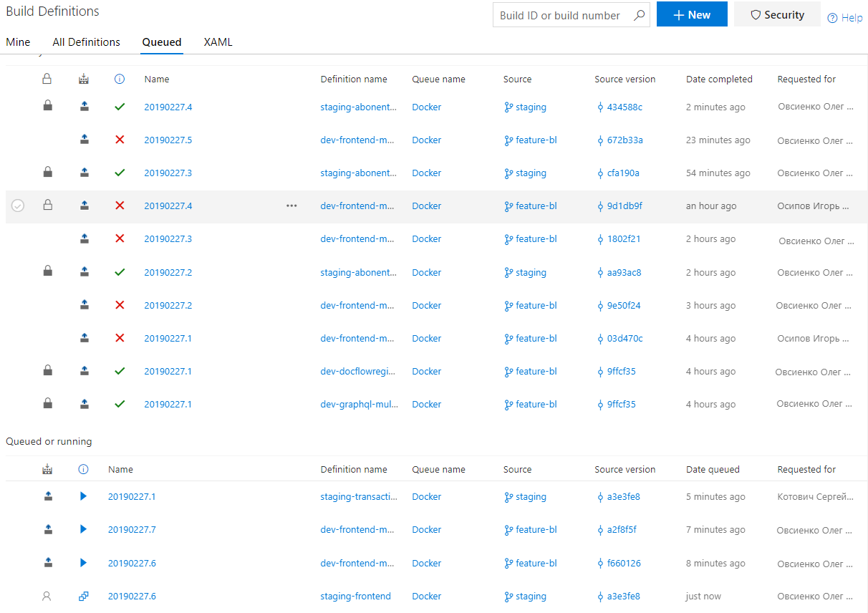Click build reason icon in 1802f21 row
Image resolution: width=868 pixels, height=613 pixels.
tap(84, 238)
